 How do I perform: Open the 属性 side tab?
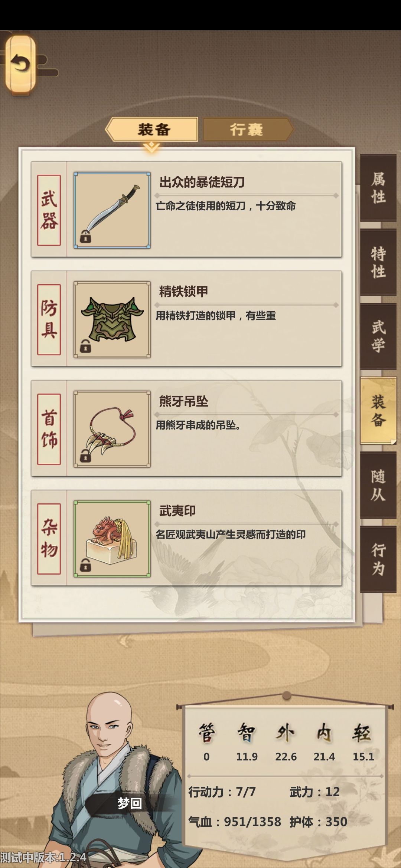click(378, 188)
